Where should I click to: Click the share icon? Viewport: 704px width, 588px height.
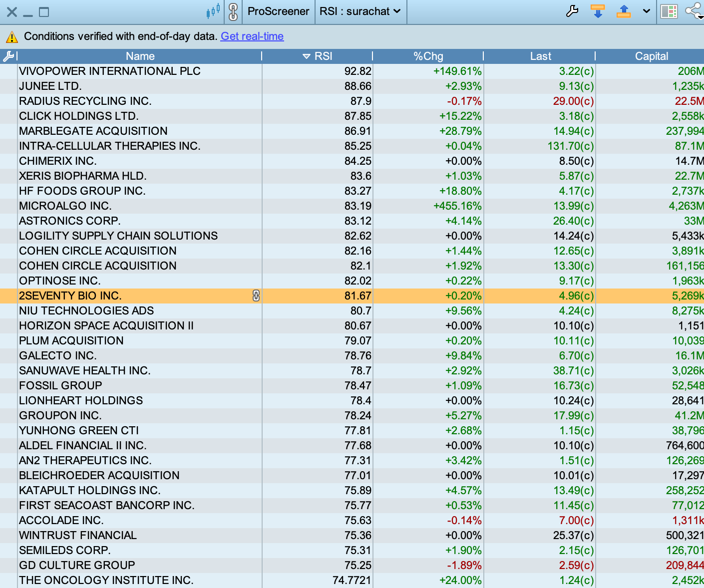coord(694,11)
